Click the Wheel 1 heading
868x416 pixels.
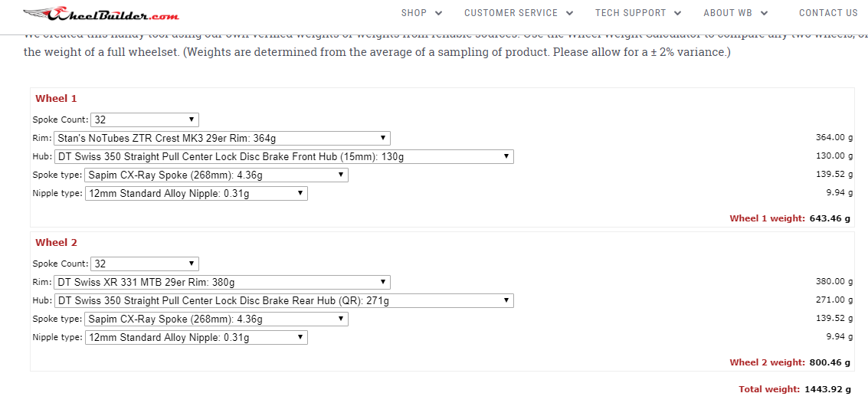(x=56, y=98)
